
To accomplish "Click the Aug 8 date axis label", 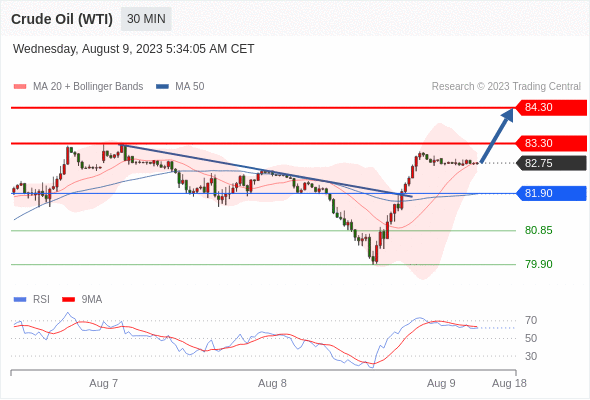I will [272, 383].
